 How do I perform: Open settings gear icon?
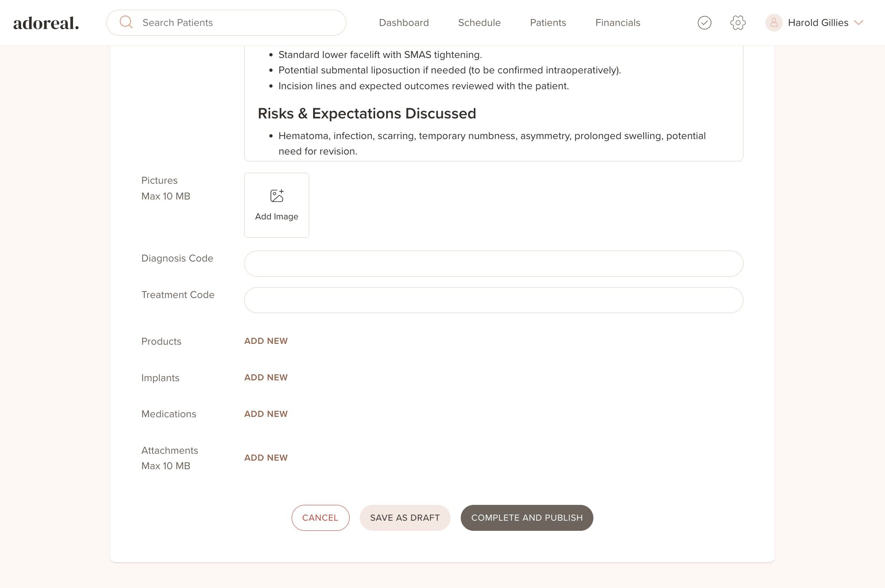click(x=738, y=23)
